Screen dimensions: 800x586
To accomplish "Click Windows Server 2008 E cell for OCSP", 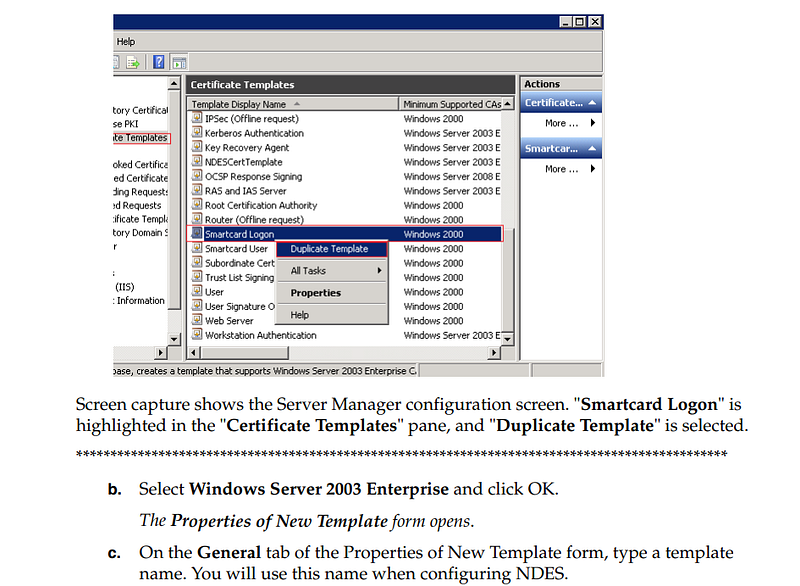I will click(452, 176).
